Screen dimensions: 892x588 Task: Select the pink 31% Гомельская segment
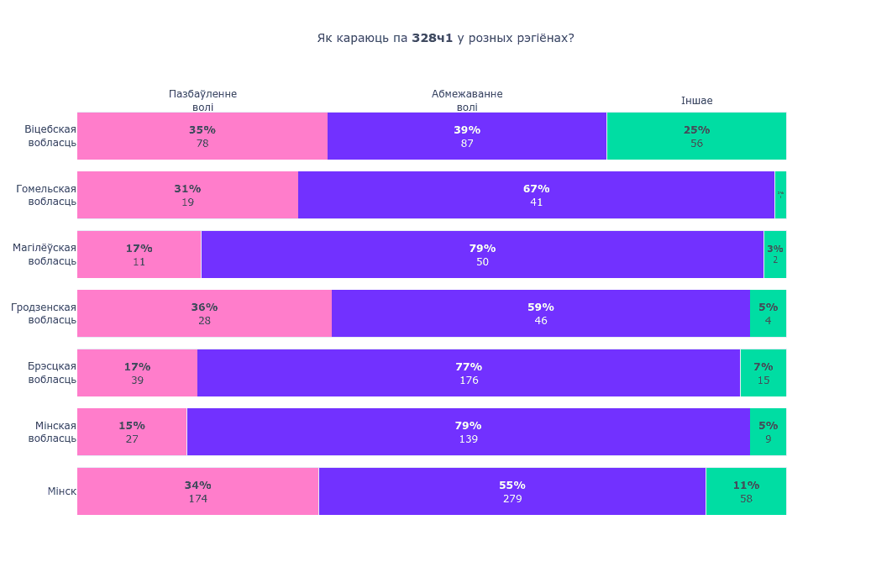tap(187, 195)
